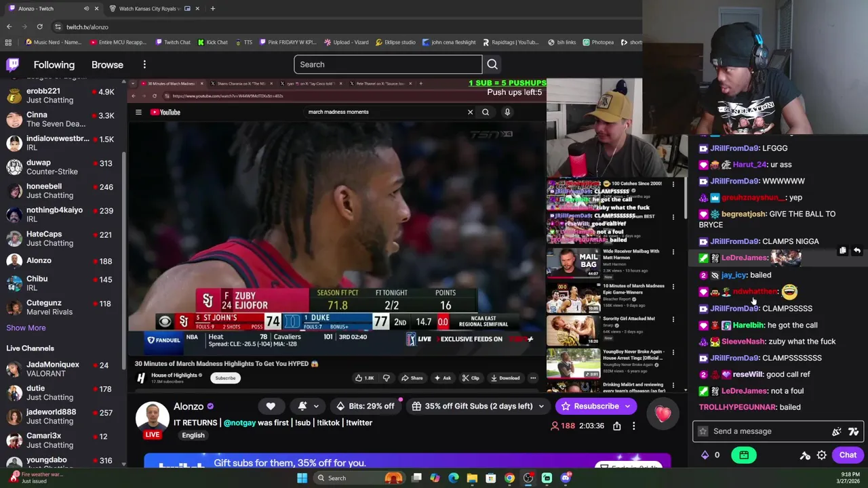Click the red heart reaction button
The image size is (868, 488).
tap(663, 413)
